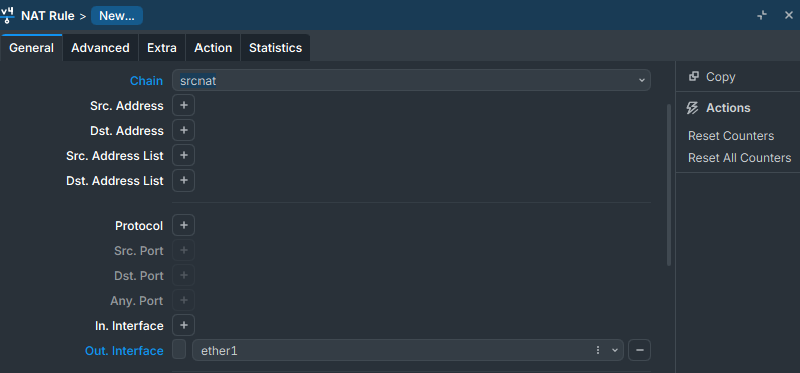Click the New... breadcrumb label

[x=117, y=16]
